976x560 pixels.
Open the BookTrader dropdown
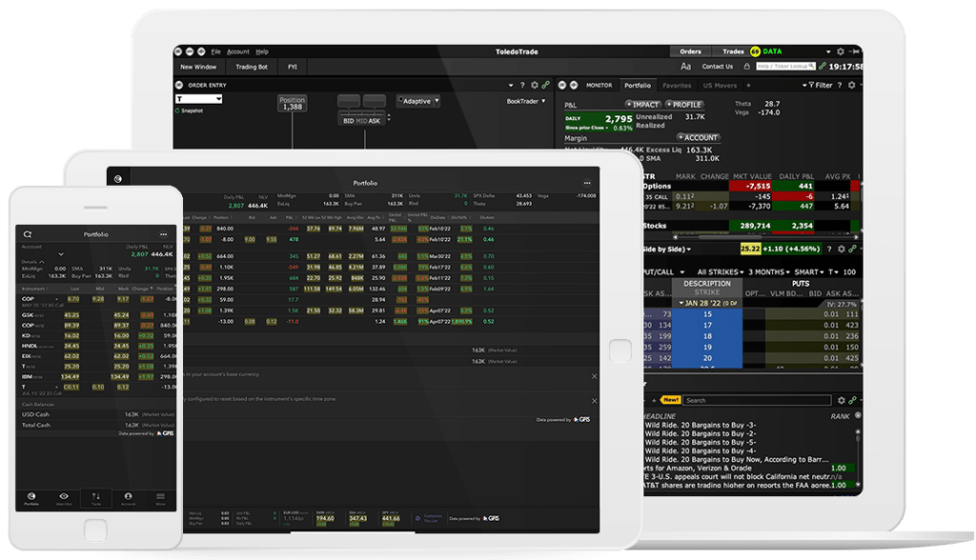524,100
